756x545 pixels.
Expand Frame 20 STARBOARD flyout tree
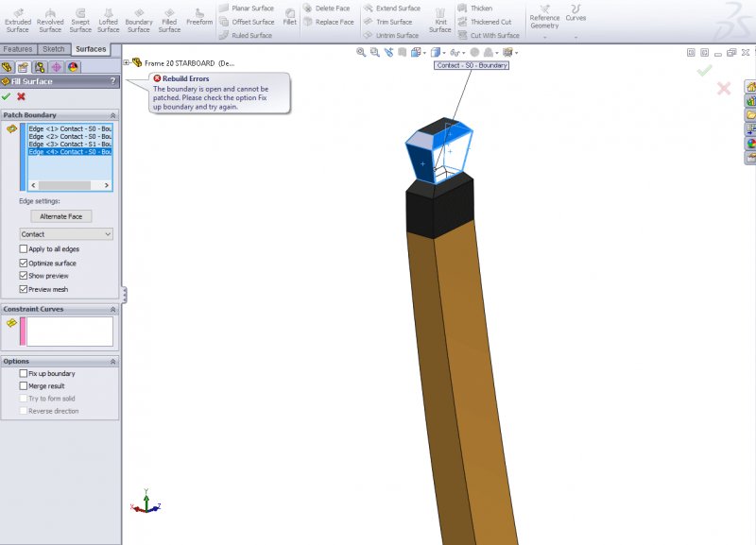tap(127, 62)
